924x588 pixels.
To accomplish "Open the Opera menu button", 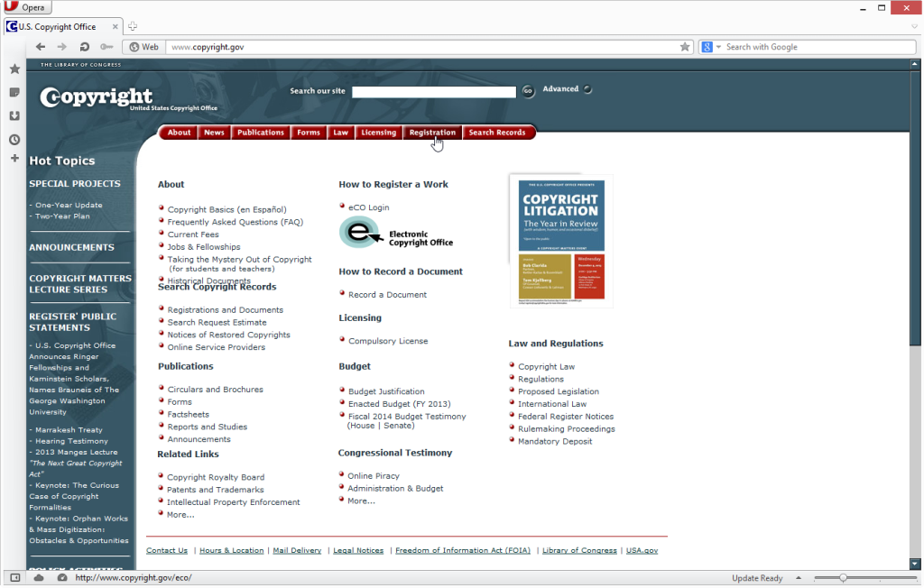I will [27, 7].
